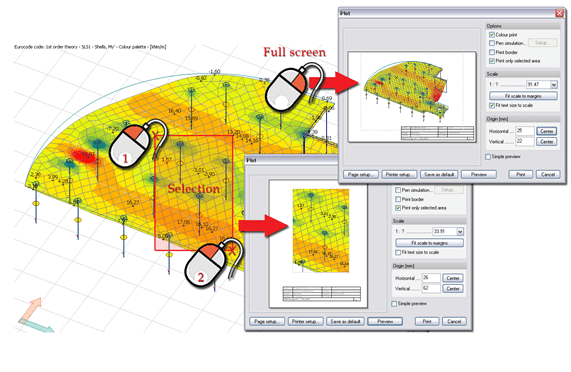Viewport: 571px width, 372px height.
Task: Click the coordinate axes indicator in the model view
Action: click(35, 316)
